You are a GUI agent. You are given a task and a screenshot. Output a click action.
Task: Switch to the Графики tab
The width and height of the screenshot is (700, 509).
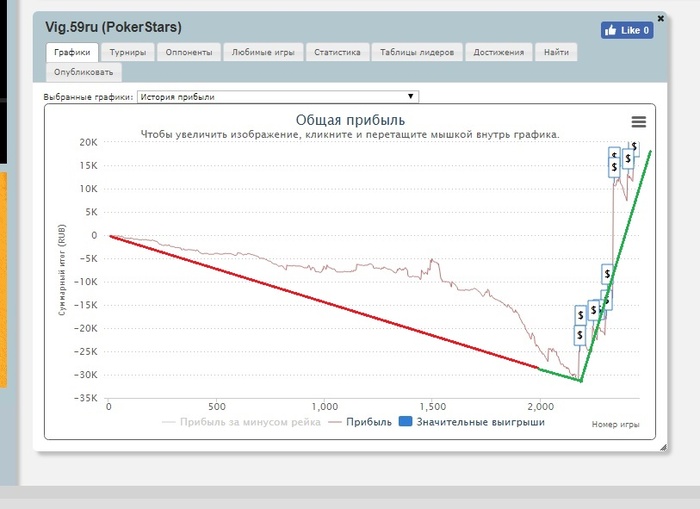(x=72, y=52)
